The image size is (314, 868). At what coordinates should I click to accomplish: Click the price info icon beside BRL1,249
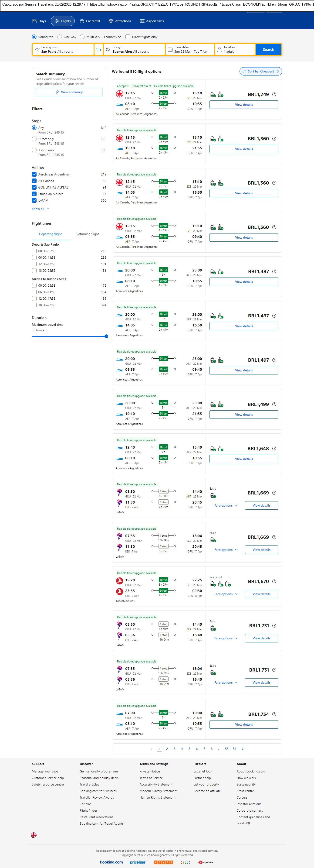tap(274, 94)
